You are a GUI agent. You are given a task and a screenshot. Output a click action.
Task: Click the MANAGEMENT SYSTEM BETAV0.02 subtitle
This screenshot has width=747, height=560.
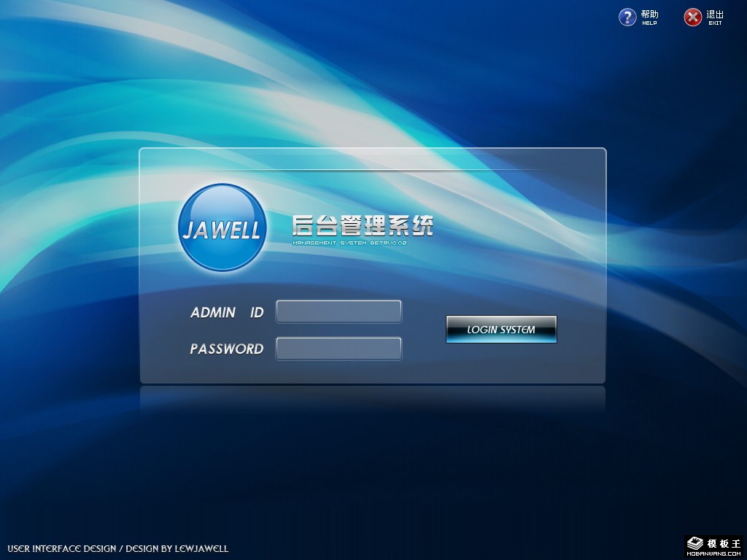(349, 243)
